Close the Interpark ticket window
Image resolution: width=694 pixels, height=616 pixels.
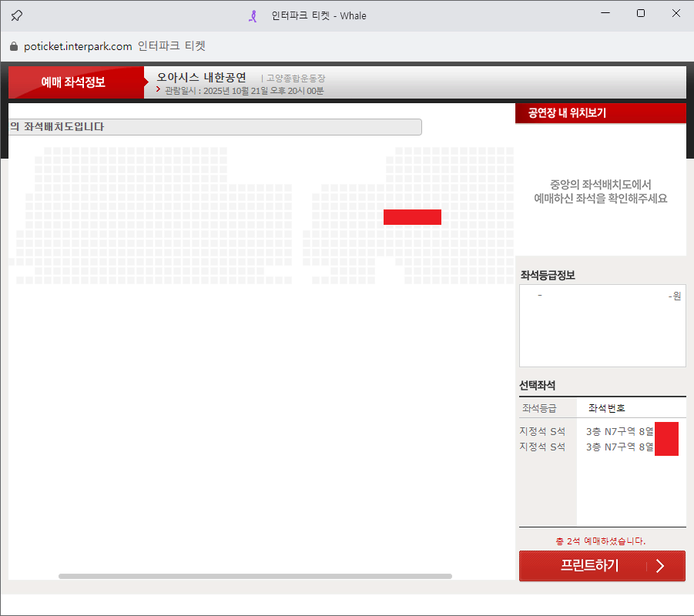click(x=676, y=13)
